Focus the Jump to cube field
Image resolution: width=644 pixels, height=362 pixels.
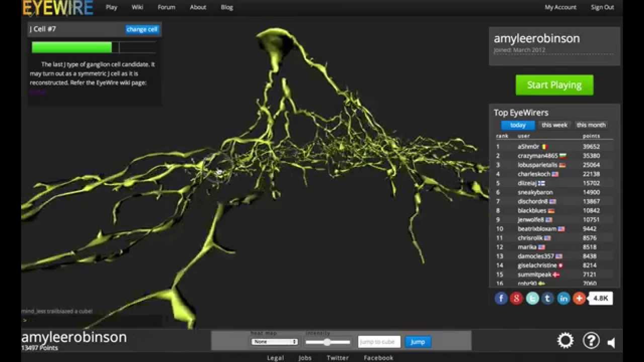tap(379, 342)
